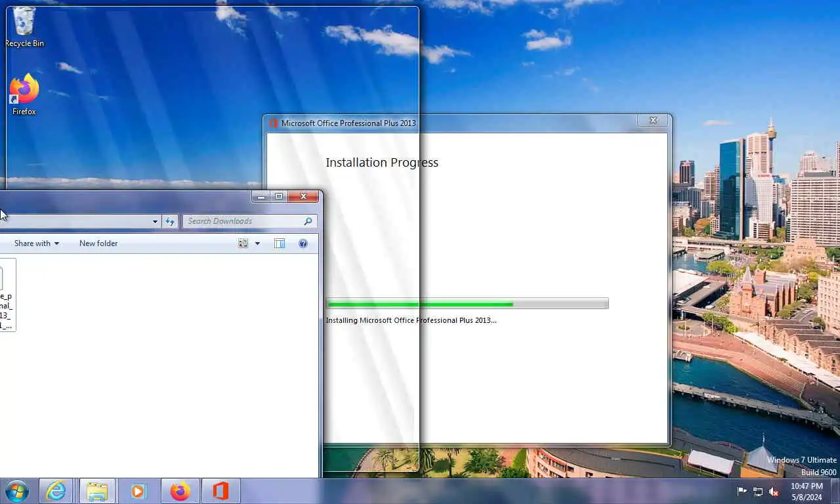Click the network icon in the system tray

click(758, 491)
